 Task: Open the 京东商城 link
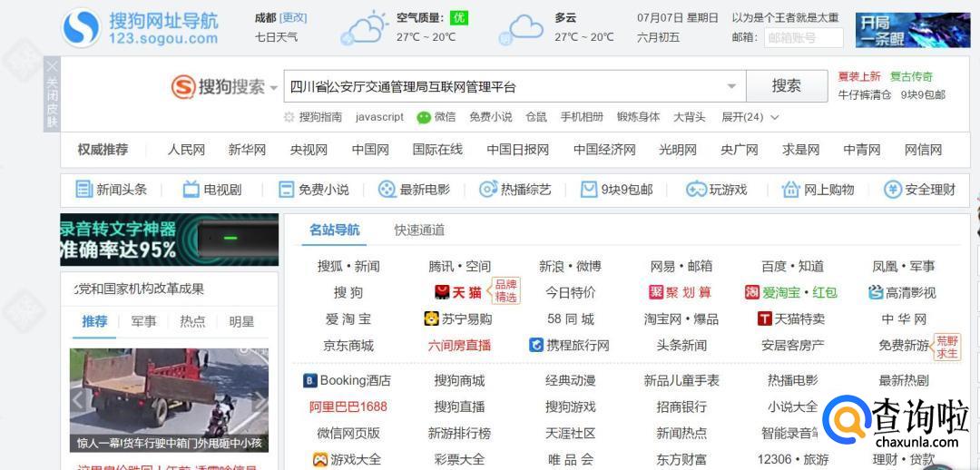point(348,345)
